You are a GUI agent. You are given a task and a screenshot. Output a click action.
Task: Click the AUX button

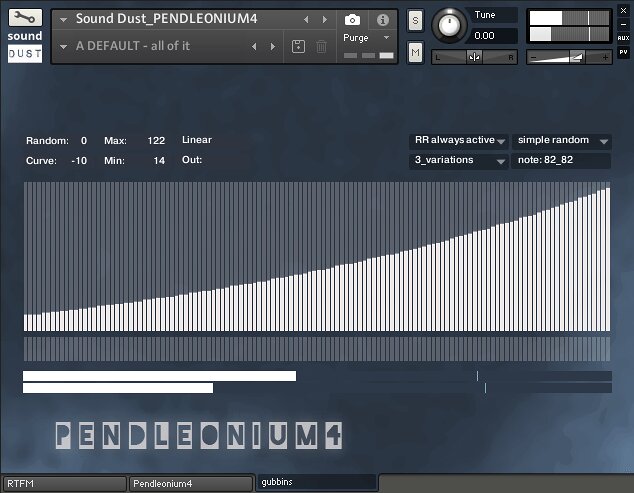click(x=623, y=38)
